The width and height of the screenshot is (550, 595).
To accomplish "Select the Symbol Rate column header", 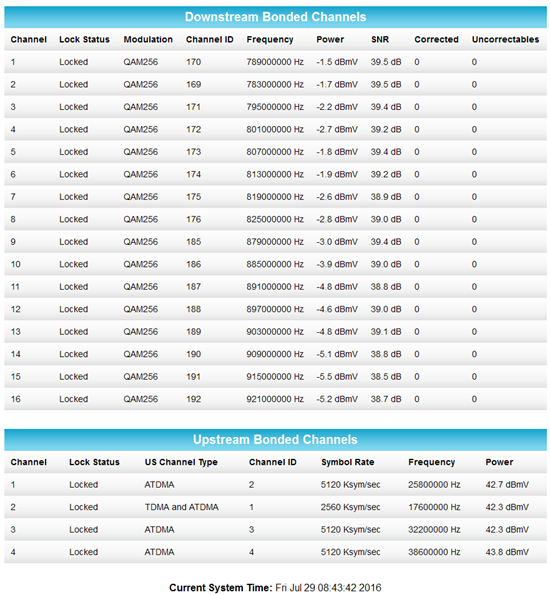I will (x=348, y=462).
